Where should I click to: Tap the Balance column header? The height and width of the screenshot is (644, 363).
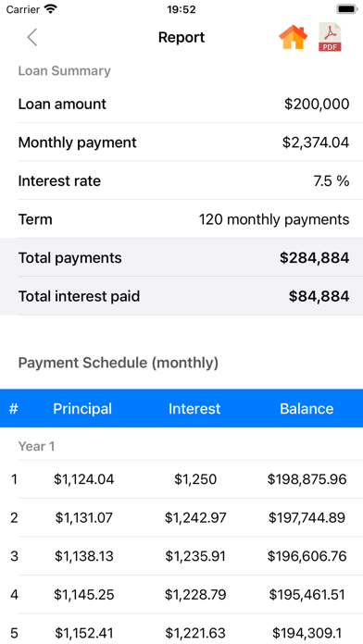[x=307, y=409]
